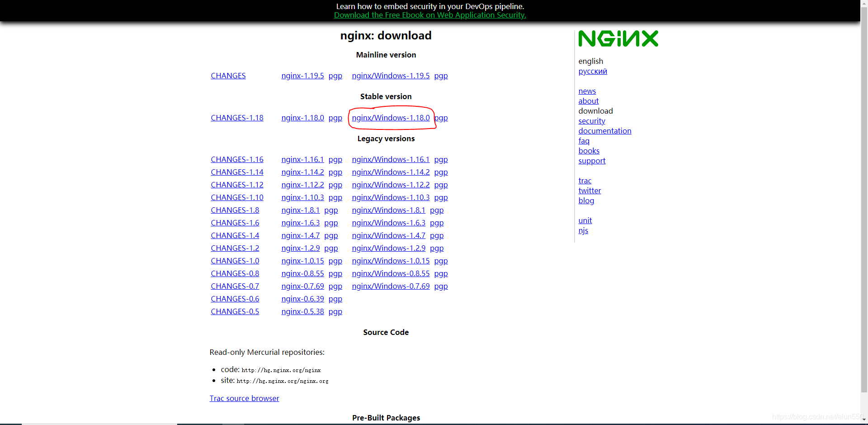Viewport: 868px width, 425px height.
Task: Open the documentation page
Action: click(x=605, y=131)
